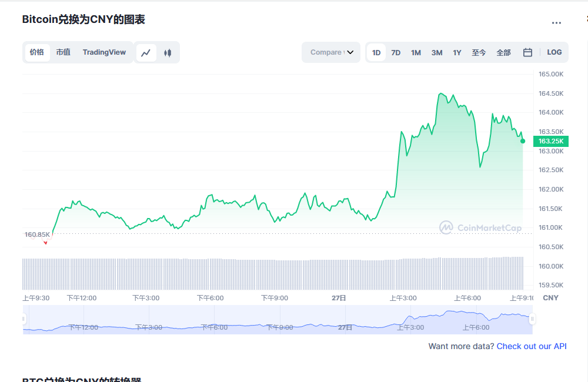Image resolution: width=588 pixels, height=382 pixels.
Task: Toggle LOG scale
Action: pos(554,52)
